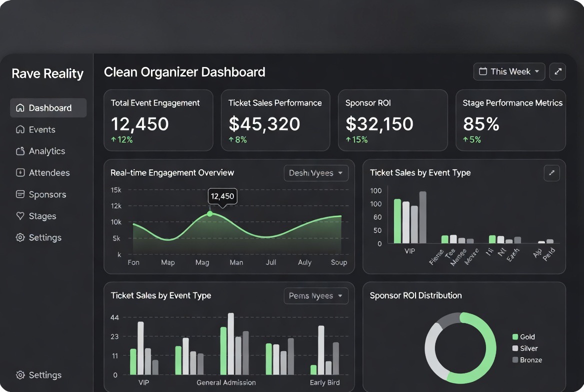
Task: Click the Sponsors card icon
Action: (x=20, y=194)
